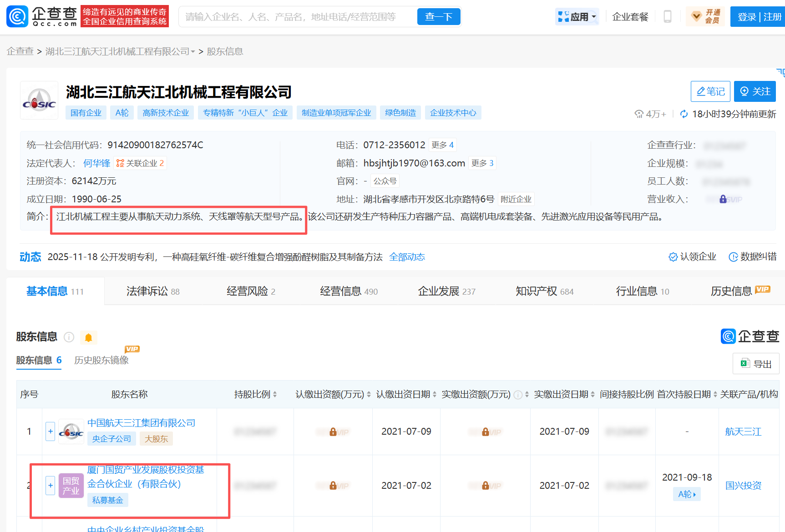
Task: Open 中国航天三江集团有限公司 shareholder link
Action: click(141, 423)
